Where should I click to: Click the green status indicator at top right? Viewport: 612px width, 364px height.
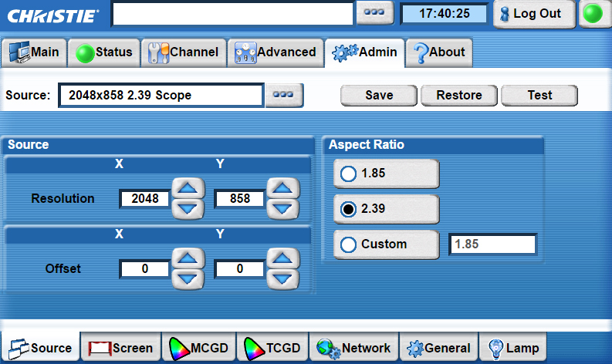pyautogui.click(x=593, y=15)
